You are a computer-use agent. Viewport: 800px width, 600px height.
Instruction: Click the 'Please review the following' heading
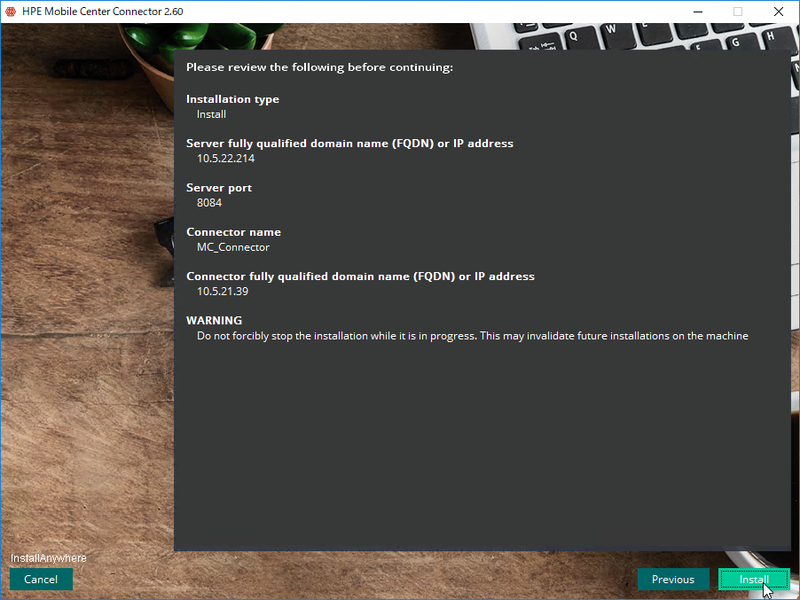(x=319, y=67)
